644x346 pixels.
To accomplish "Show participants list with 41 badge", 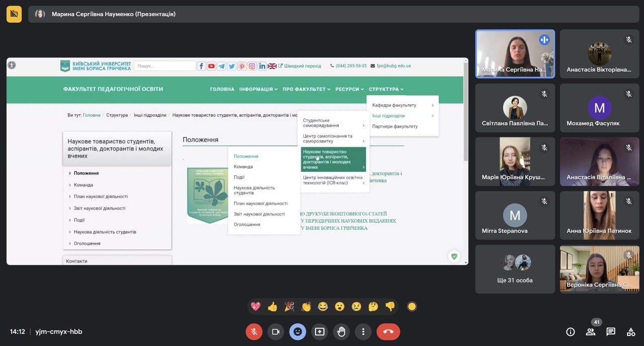I will [x=590, y=331].
